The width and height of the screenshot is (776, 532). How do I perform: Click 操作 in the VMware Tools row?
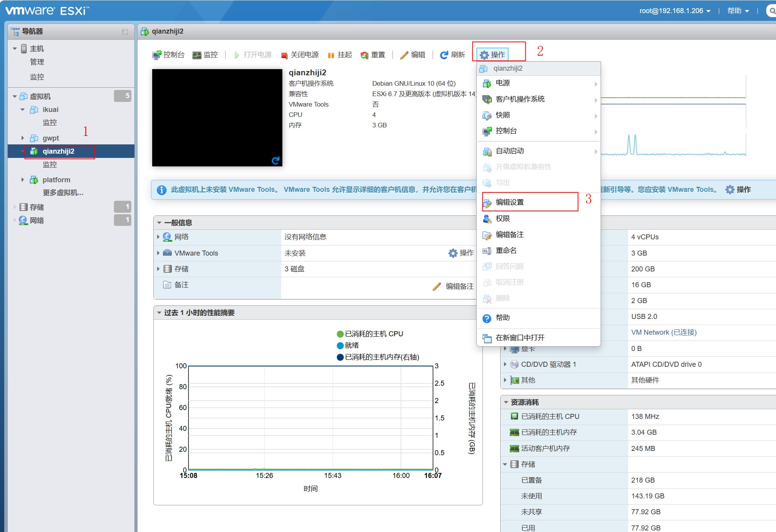pos(461,253)
